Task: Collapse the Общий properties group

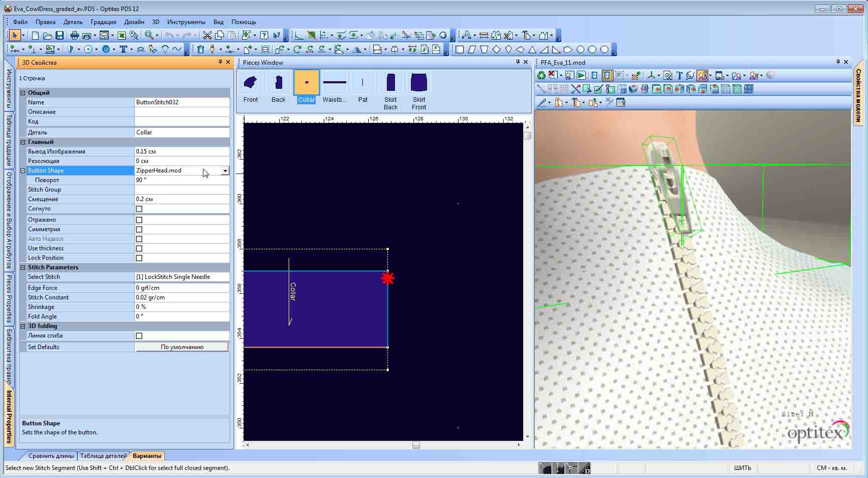Action: pyautogui.click(x=23, y=93)
